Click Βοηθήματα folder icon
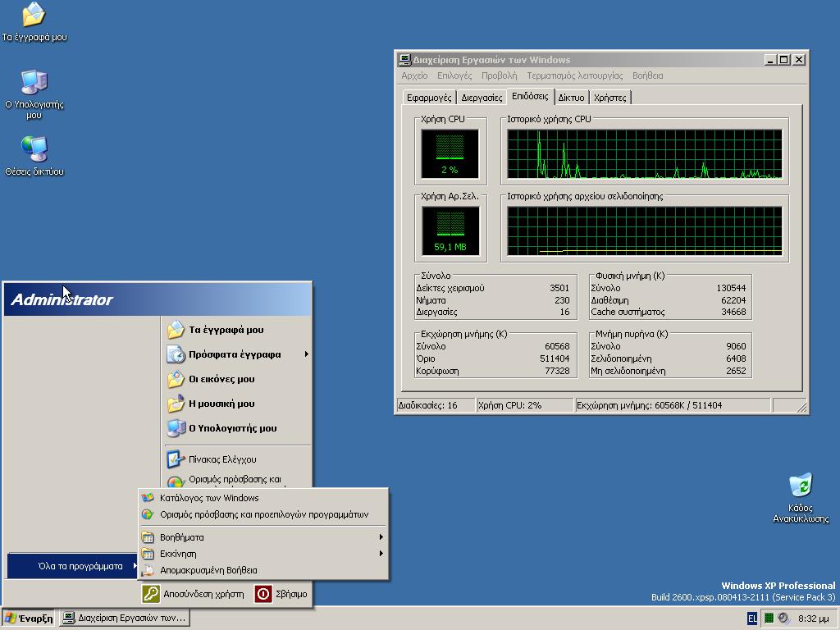Screen dimensions: 840x630 tap(148, 537)
